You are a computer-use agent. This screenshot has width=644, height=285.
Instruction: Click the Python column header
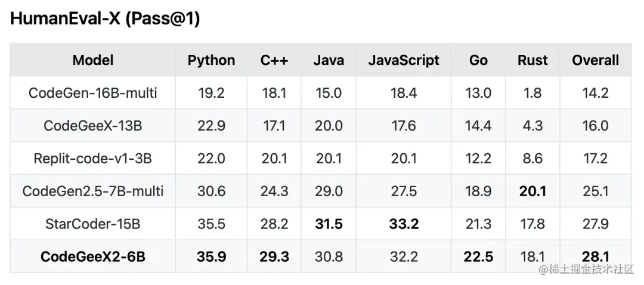pos(211,60)
